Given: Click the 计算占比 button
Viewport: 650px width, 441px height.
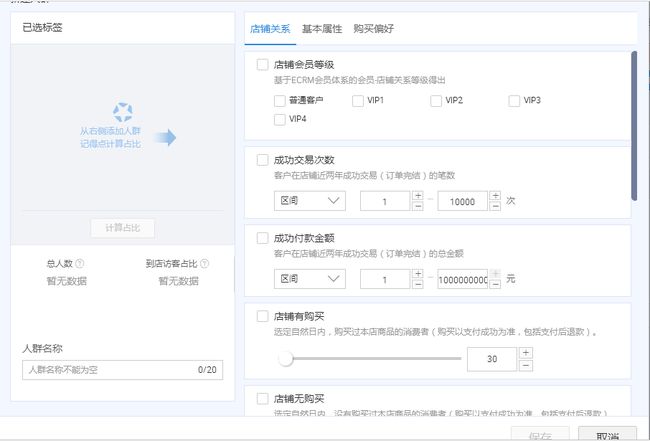Looking at the screenshot, I should point(123,228).
